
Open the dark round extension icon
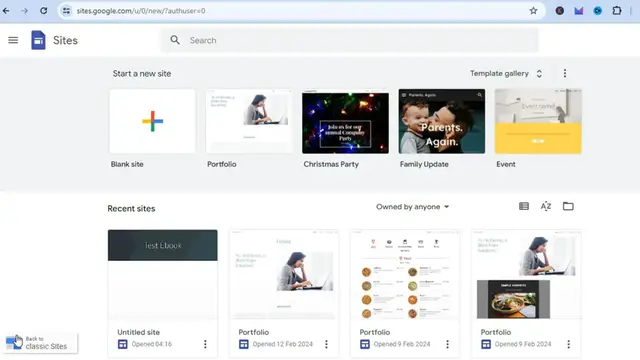click(x=560, y=11)
